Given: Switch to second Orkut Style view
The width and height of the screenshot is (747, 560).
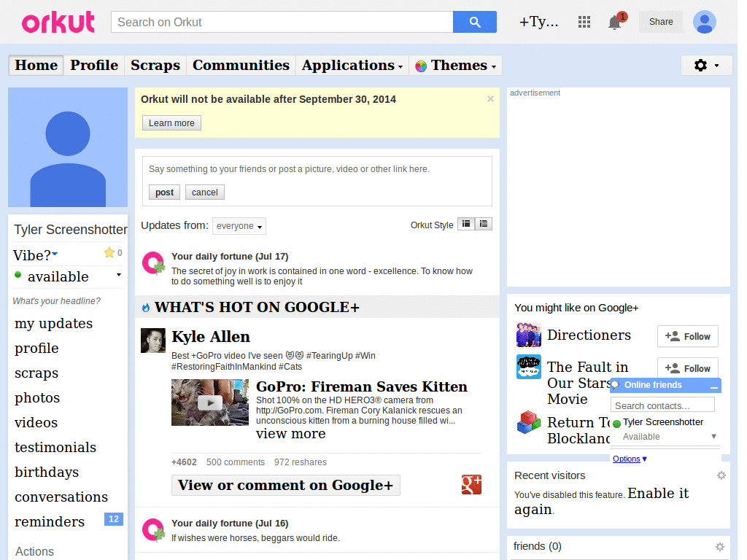Looking at the screenshot, I should point(484,224).
